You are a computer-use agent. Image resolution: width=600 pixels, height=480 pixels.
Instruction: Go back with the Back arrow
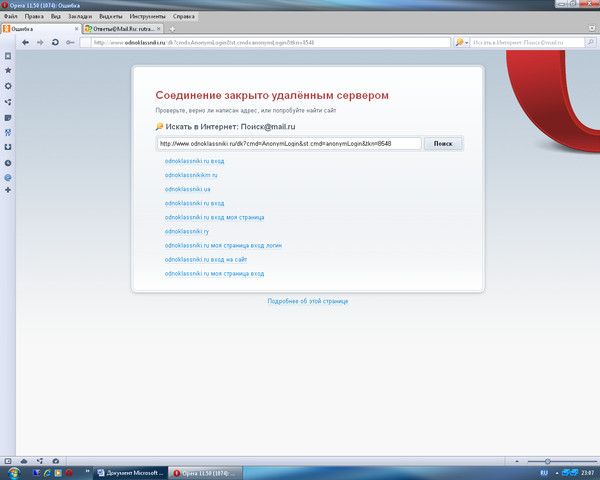pyautogui.click(x=25, y=42)
